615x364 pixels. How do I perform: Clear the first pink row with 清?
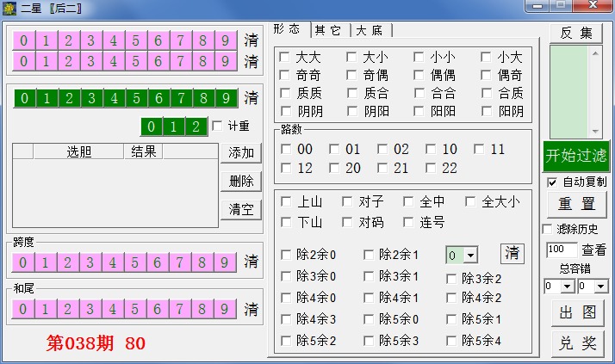251,40
